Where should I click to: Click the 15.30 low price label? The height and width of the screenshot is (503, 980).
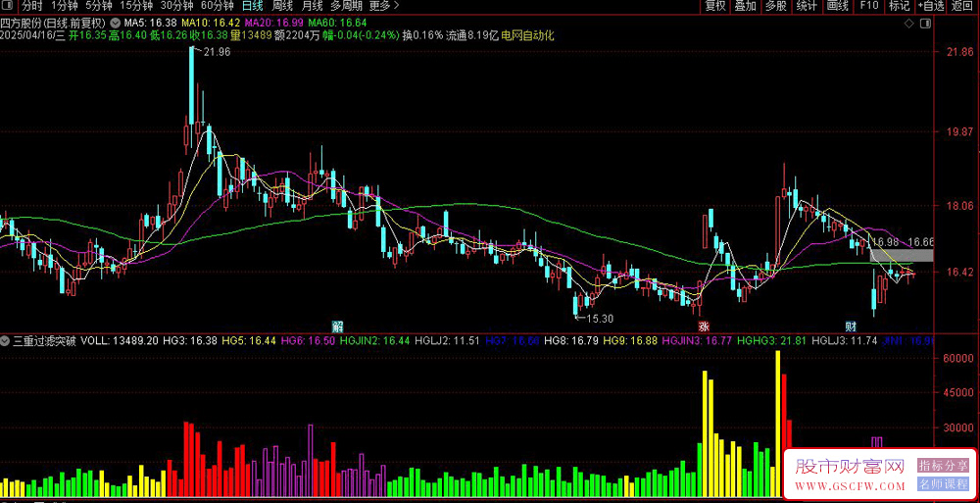click(600, 319)
